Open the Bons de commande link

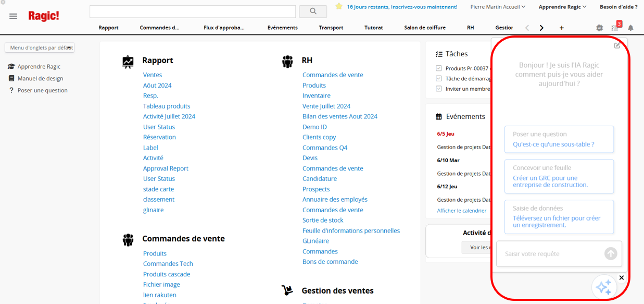point(330,262)
